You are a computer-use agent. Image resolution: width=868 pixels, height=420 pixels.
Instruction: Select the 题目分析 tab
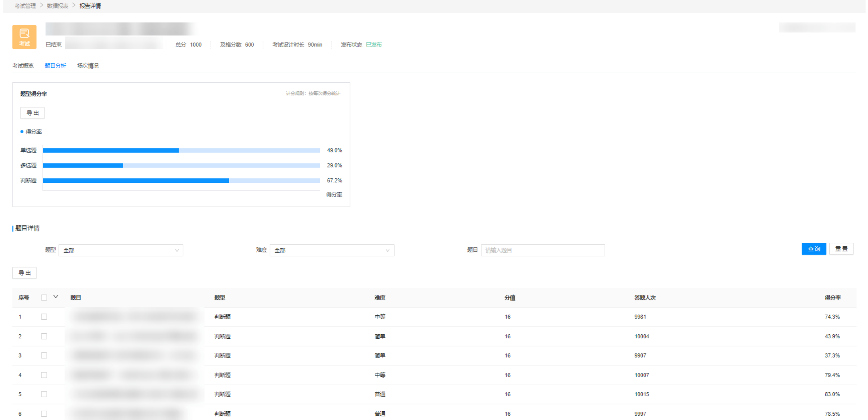55,66
